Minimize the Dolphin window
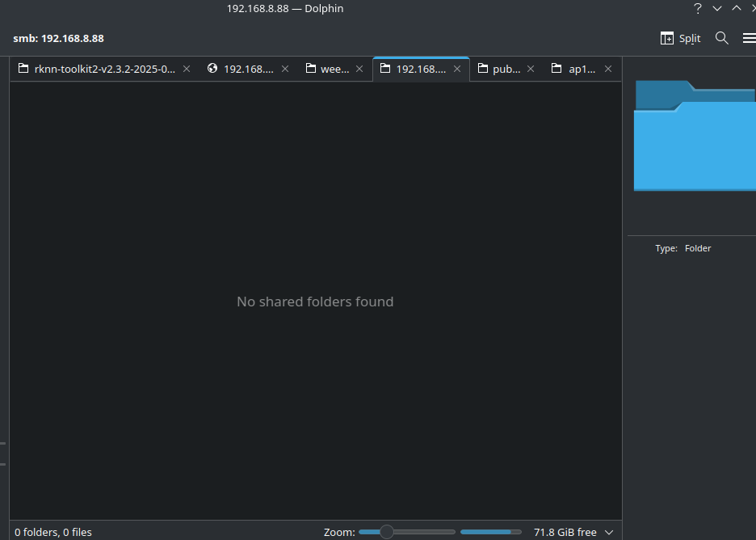756x540 pixels. point(717,8)
